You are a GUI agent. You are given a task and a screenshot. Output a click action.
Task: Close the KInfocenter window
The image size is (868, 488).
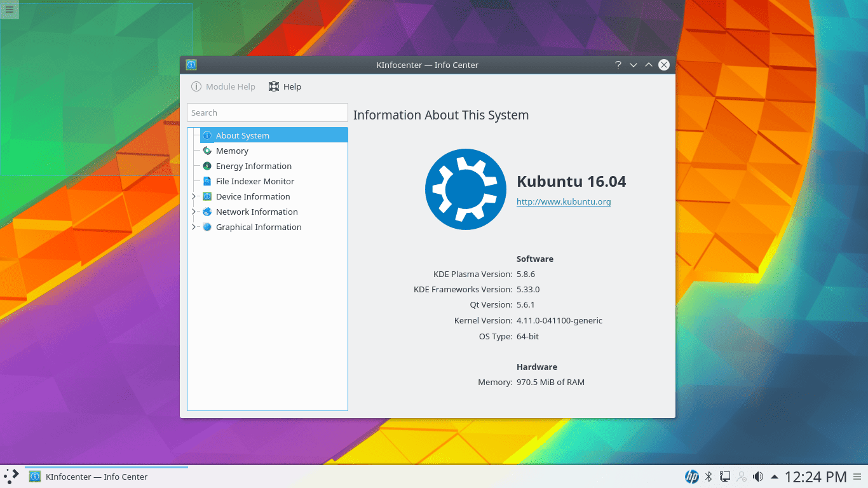tap(664, 65)
